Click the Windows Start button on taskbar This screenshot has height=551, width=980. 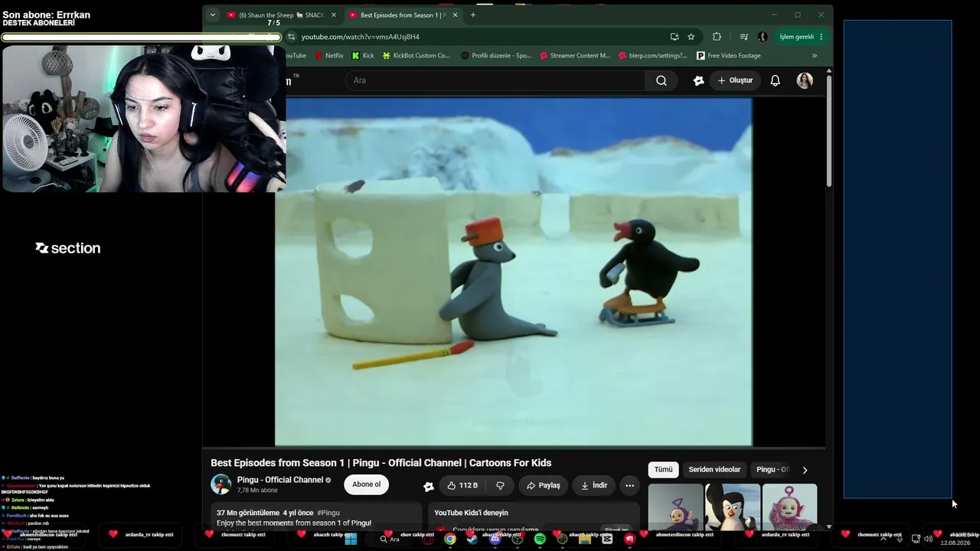click(351, 540)
